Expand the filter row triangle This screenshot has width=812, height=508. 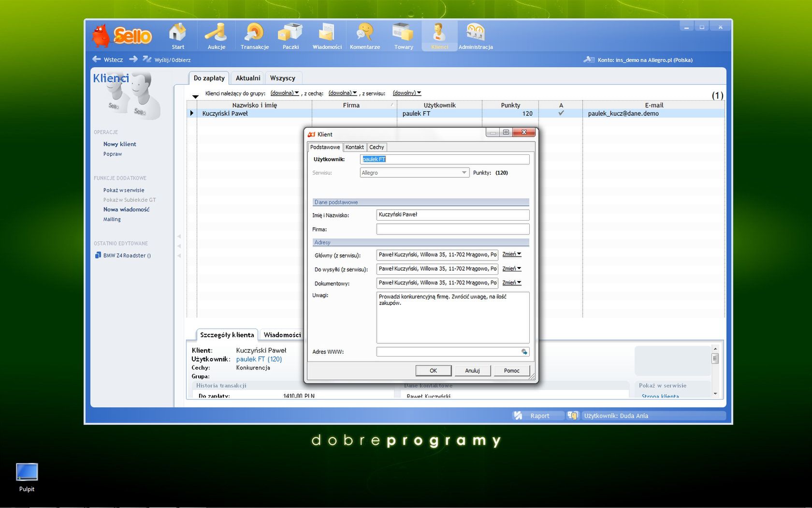pos(195,96)
